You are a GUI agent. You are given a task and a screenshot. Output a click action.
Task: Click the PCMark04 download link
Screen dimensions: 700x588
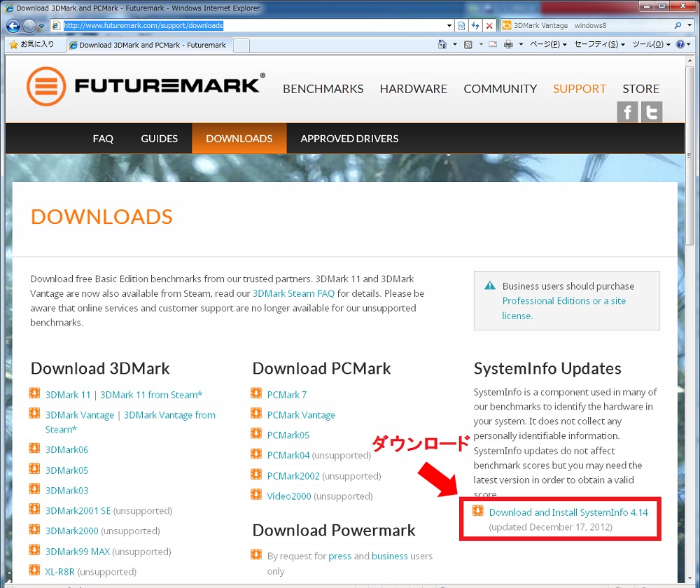pyautogui.click(x=288, y=455)
